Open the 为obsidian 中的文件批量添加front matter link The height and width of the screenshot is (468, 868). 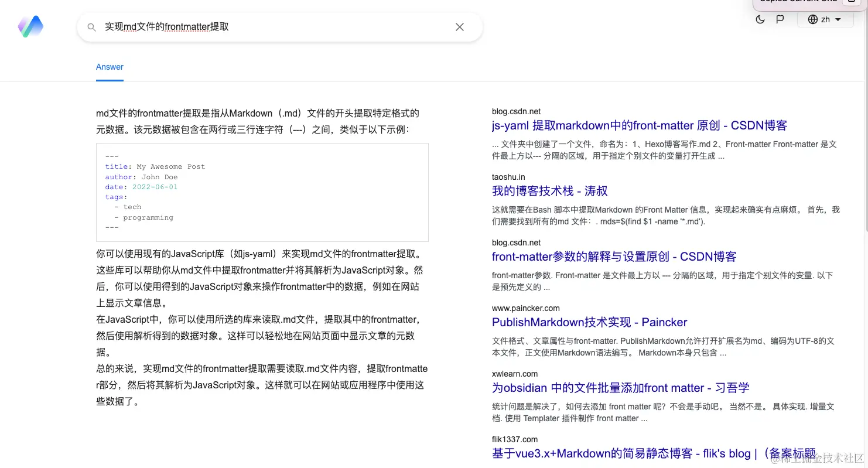[621, 388]
